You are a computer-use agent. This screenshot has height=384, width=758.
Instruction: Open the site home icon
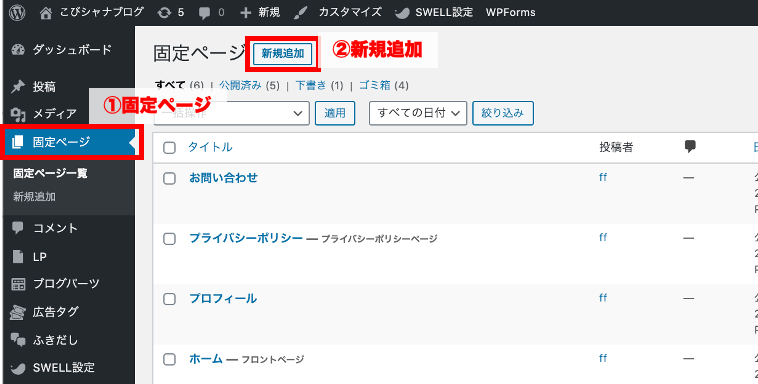46,13
